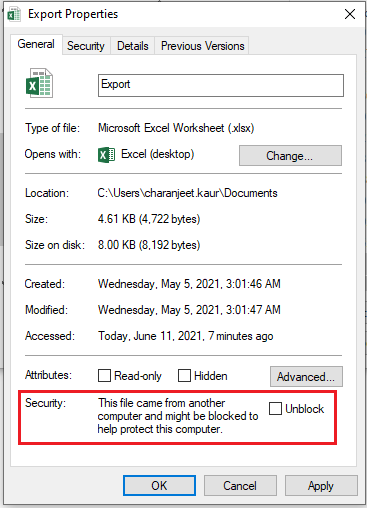This screenshot has height=508, width=367.
Task: Click the Excel (desktop) app icon
Action: 107,155
